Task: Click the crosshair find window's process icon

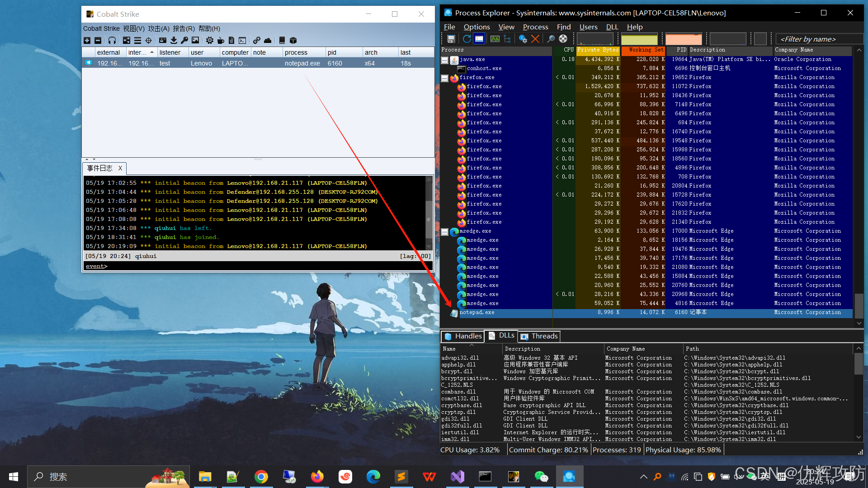Action: pyautogui.click(x=563, y=39)
